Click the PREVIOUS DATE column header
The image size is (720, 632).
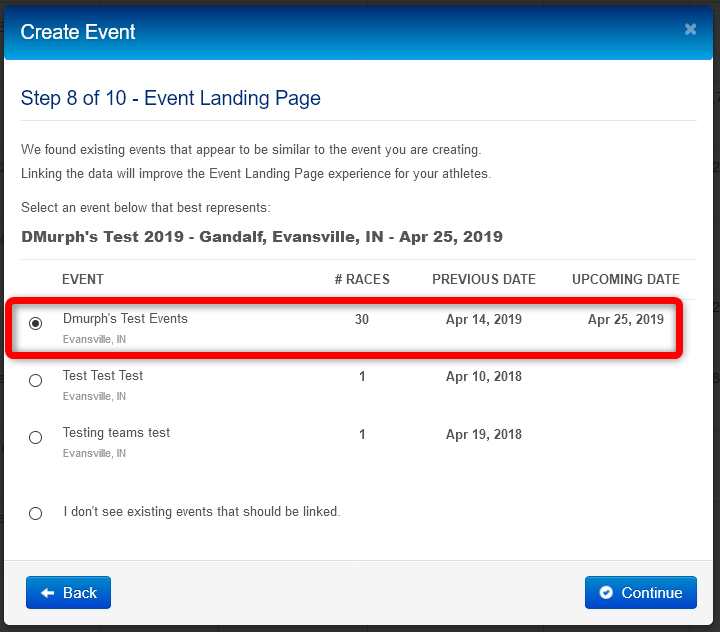[484, 280]
